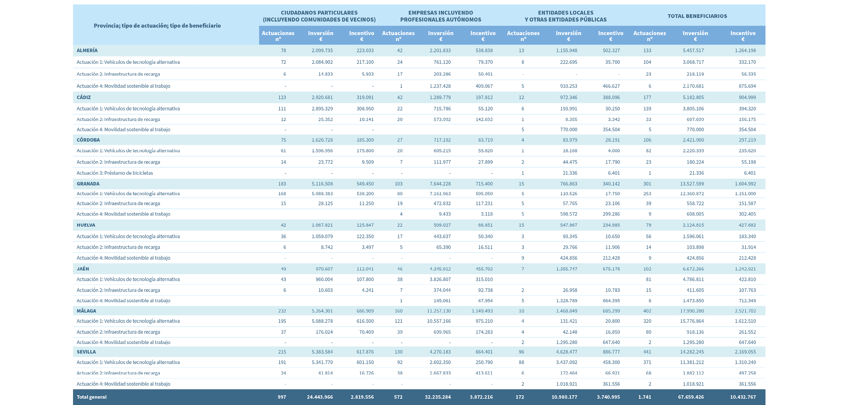Select total general incentivo value 10.432.767

point(743,397)
